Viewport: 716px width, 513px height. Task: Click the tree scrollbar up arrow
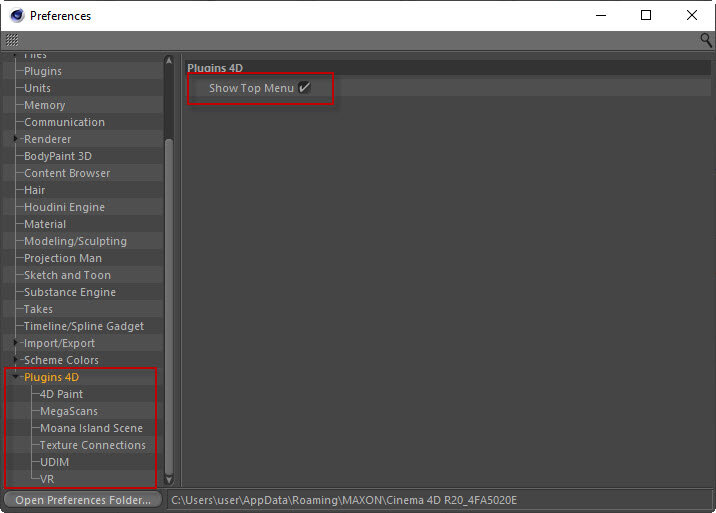[x=168, y=60]
